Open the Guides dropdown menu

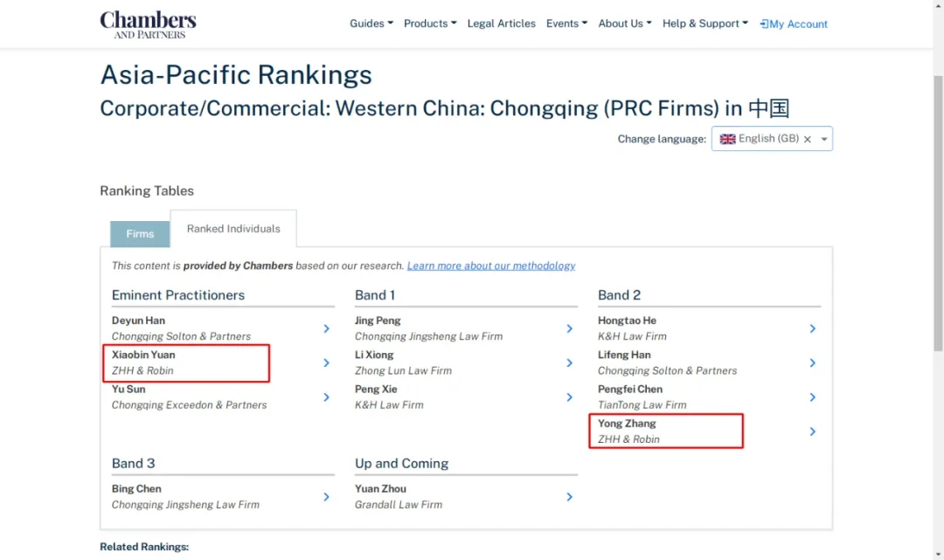[371, 24]
